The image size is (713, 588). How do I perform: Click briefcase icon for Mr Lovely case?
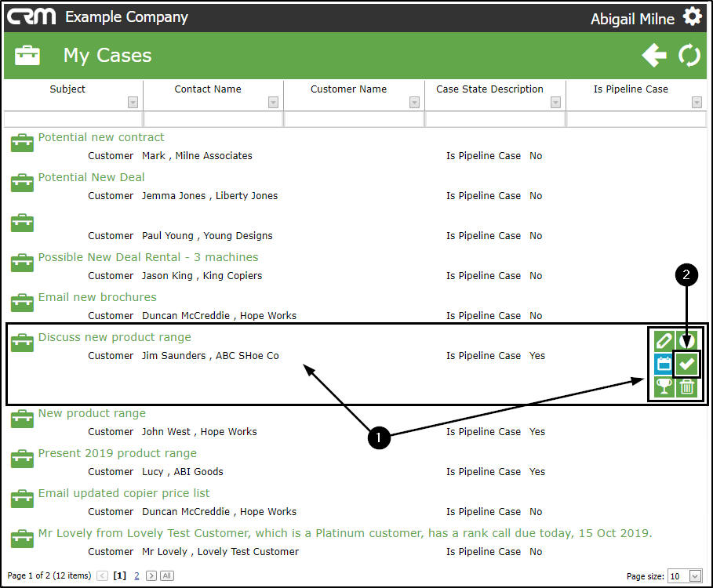(x=22, y=539)
